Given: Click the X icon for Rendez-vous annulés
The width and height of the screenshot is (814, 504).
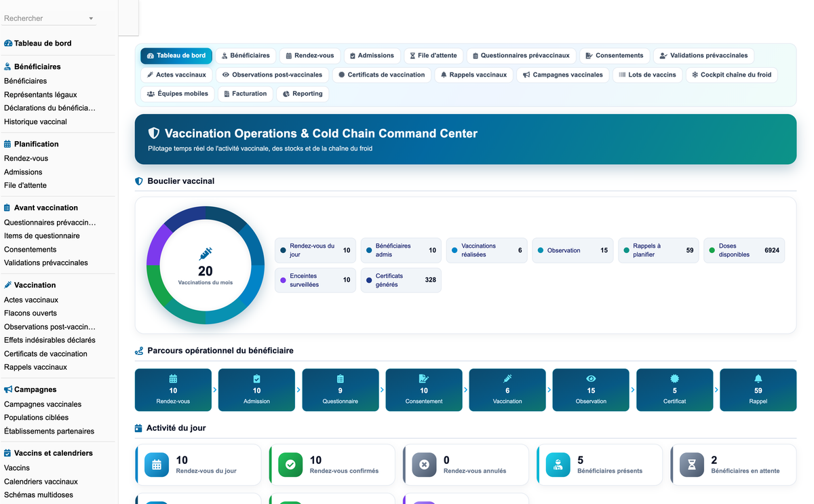Looking at the screenshot, I should click(424, 465).
